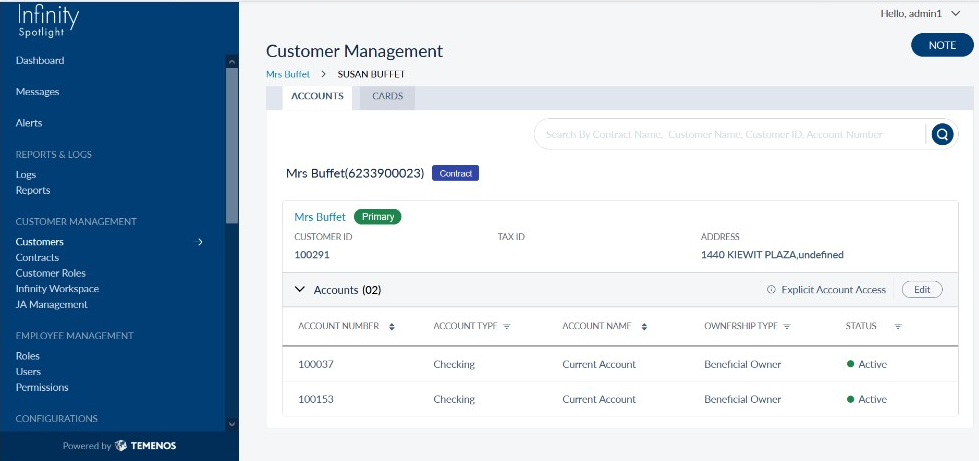Open the Hello, admin1 user dropdown

click(x=919, y=12)
